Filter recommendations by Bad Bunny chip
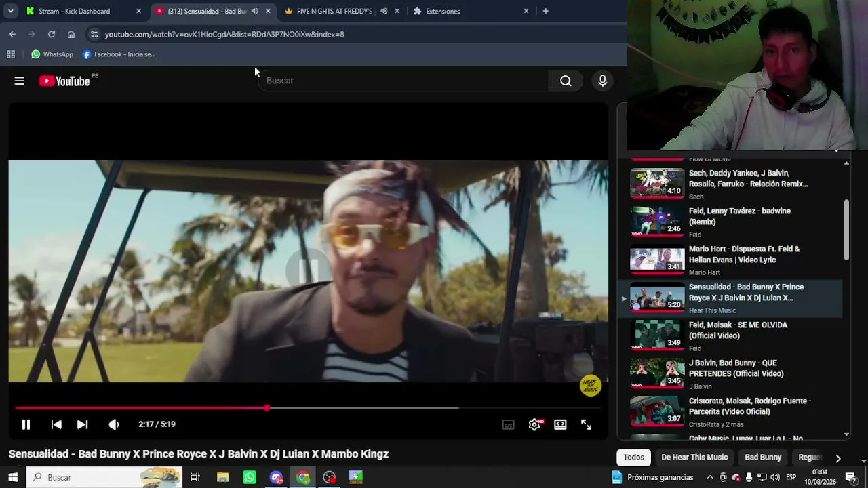The height and width of the screenshot is (488, 868). (x=763, y=457)
